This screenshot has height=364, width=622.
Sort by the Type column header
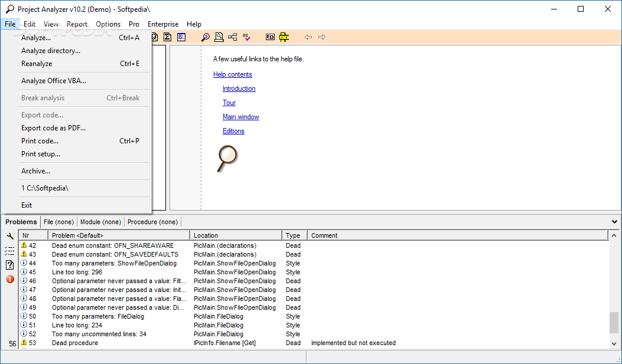click(295, 235)
